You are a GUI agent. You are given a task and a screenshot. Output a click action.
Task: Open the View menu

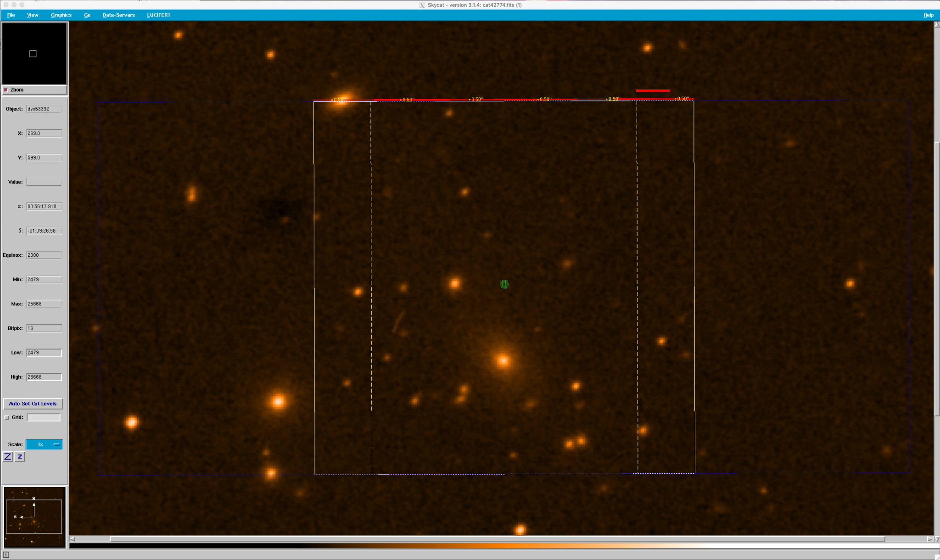(33, 15)
